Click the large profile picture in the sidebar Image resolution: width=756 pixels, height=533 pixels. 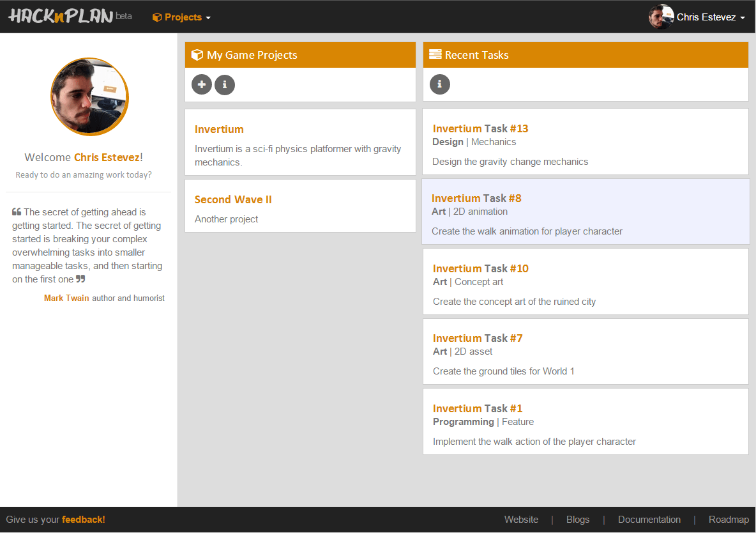click(89, 97)
